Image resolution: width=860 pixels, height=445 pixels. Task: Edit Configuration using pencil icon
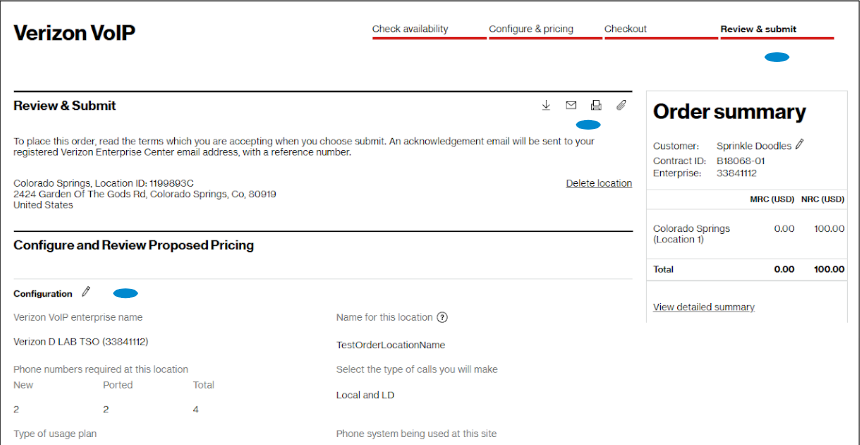click(x=86, y=292)
